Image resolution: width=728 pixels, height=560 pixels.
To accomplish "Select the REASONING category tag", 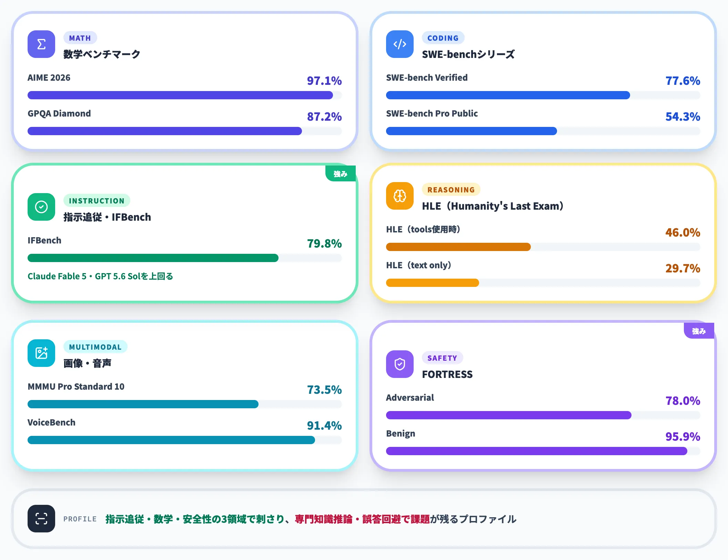I will click(x=451, y=190).
